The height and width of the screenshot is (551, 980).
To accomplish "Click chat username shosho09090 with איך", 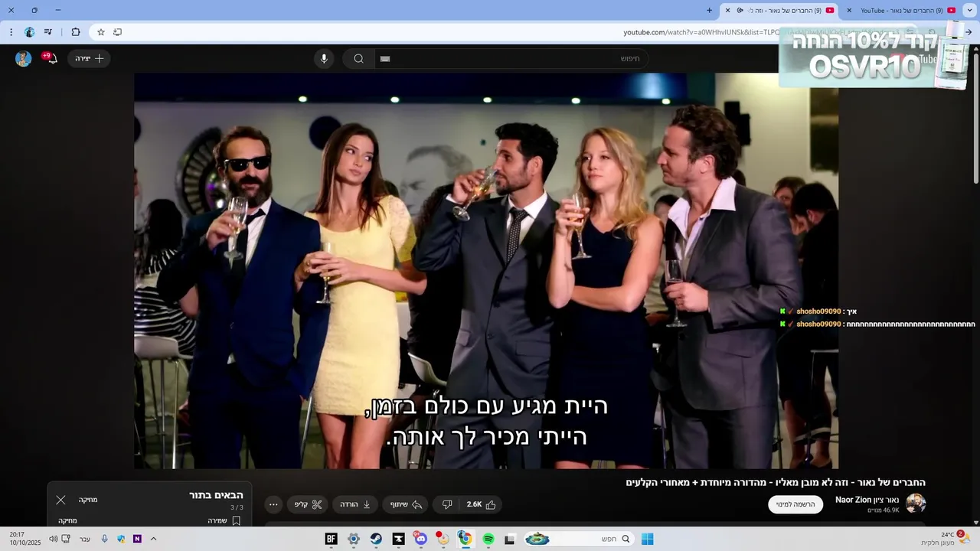I will (x=818, y=311).
